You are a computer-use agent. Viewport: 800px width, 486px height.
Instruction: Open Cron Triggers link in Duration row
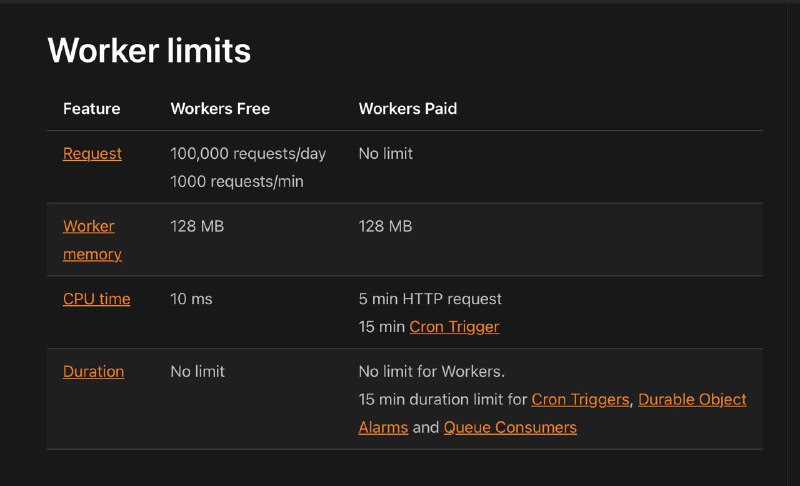[580, 399]
